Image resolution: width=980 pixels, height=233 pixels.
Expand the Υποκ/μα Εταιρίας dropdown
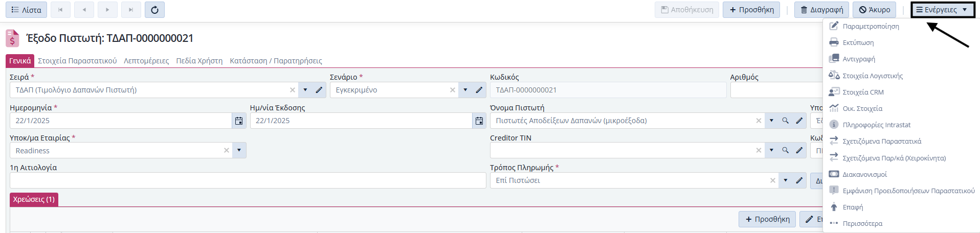click(239, 150)
